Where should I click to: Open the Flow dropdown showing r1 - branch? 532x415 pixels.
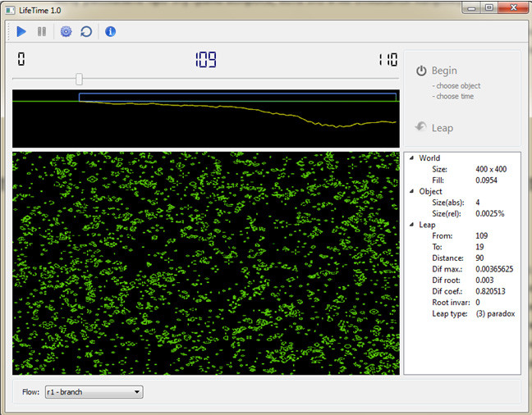(x=94, y=392)
